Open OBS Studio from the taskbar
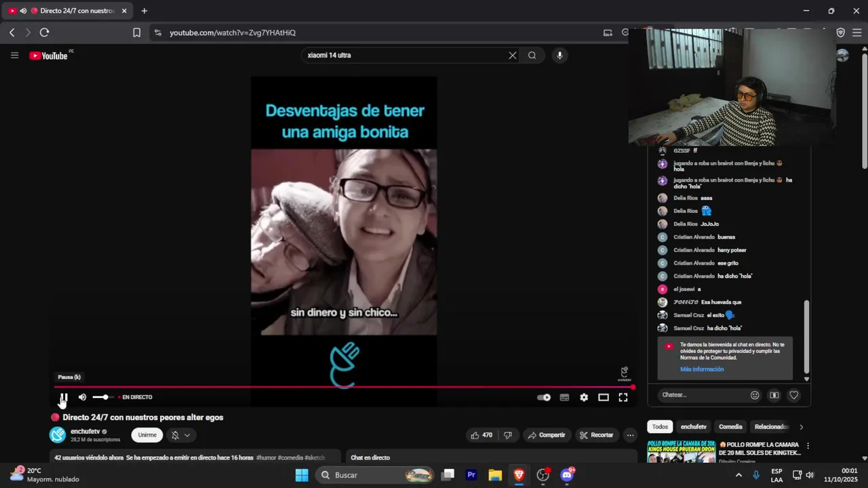 (x=543, y=475)
